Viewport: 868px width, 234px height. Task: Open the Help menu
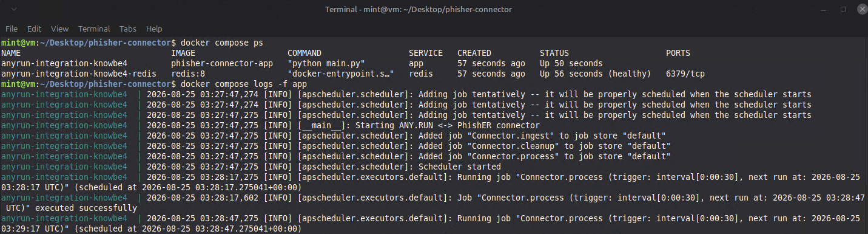(154, 29)
